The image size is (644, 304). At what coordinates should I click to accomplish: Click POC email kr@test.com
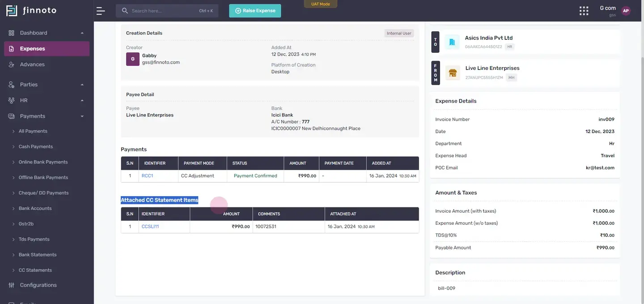point(600,168)
